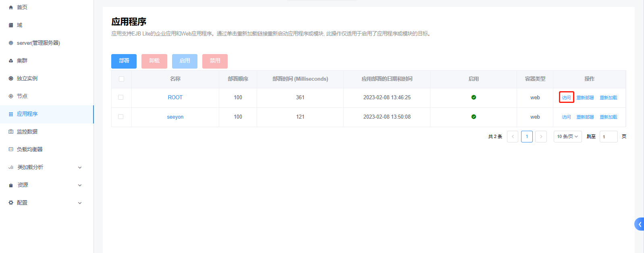This screenshot has height=253, width=644.
Task: Click 访问 for the seeyon application
Action: point(566,117)
